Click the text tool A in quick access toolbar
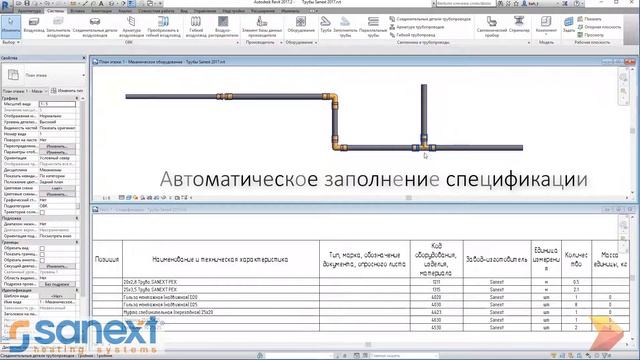The height and width of the screenshot is (360, 640). point(101,3)
